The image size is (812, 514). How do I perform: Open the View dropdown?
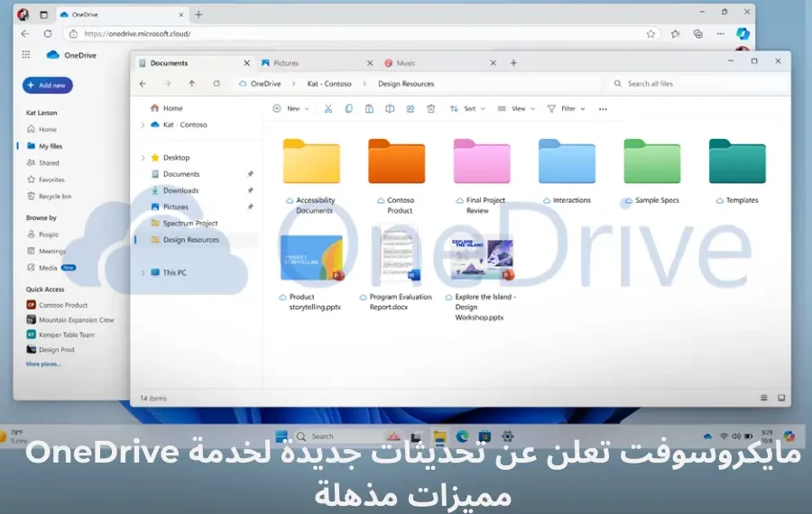[x=516, y=109]
